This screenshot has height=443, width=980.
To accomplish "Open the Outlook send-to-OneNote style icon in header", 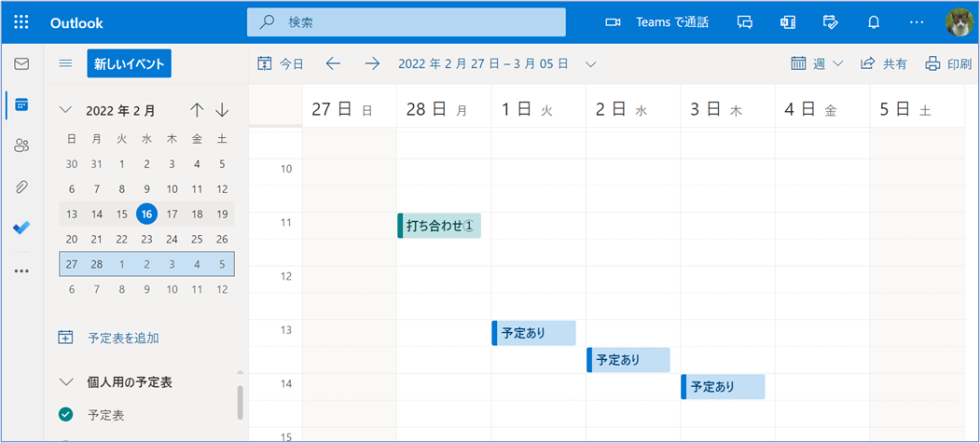I will (788, 22).
